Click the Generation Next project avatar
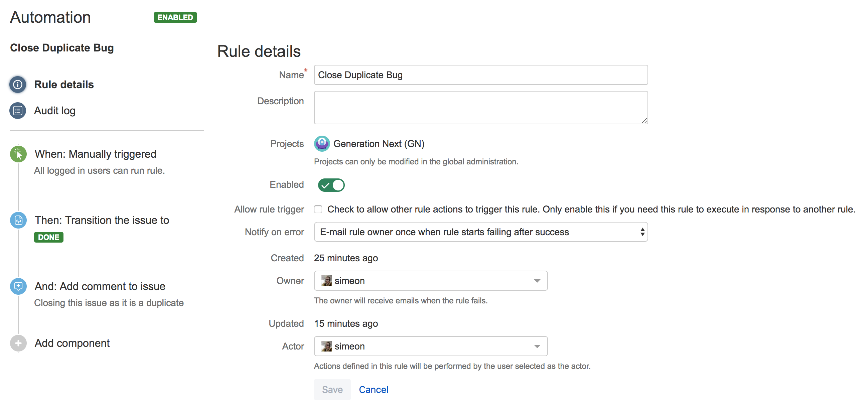Screen dimensions: 868x419 [x=322, y=144]
